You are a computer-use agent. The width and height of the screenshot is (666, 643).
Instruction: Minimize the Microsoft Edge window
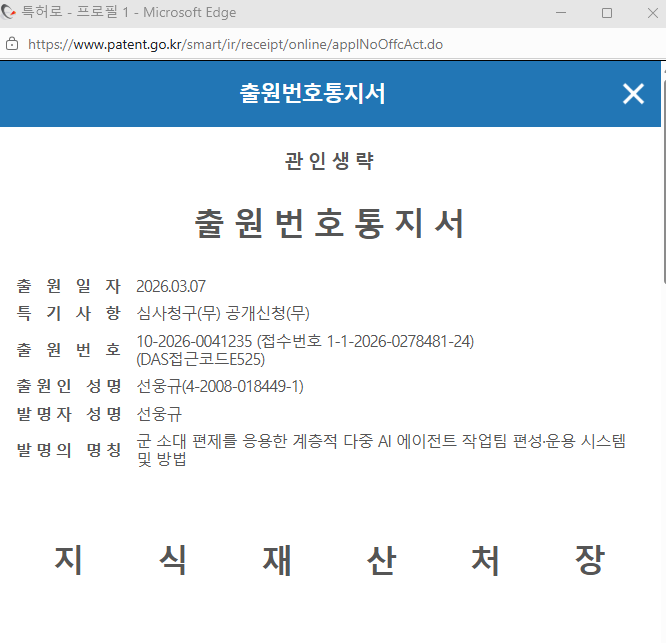tap(561, 13)
